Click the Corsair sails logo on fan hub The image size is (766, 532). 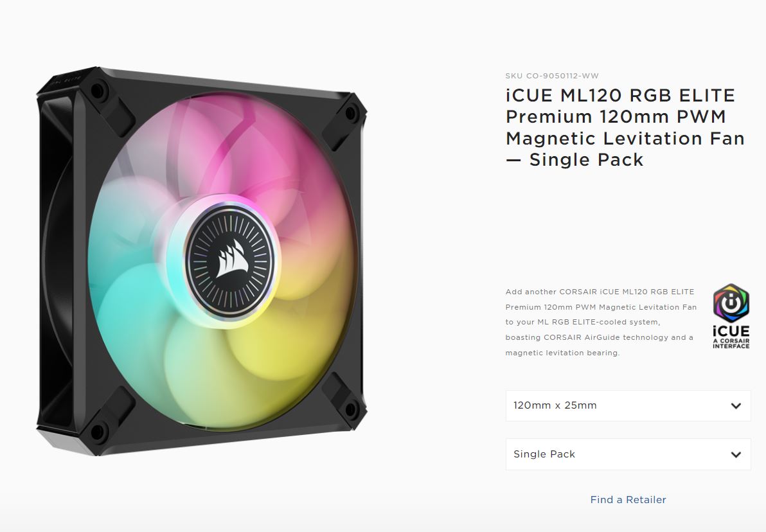[233, 260]
